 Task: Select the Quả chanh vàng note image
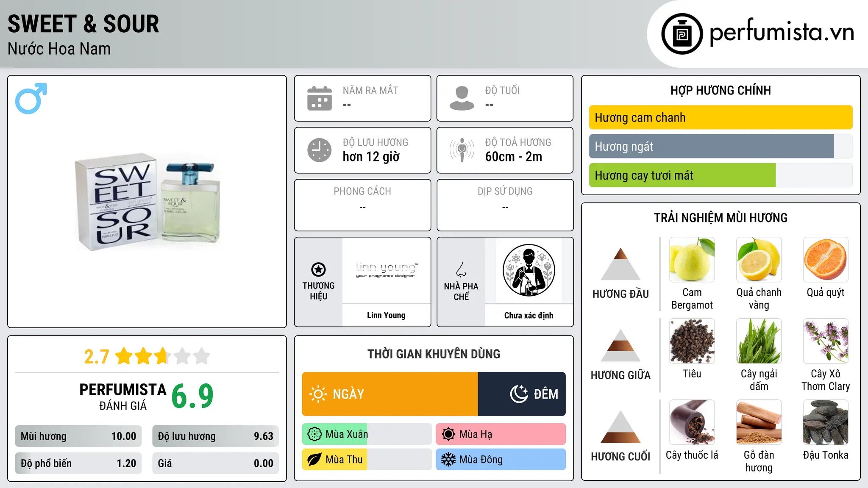pos(759,260)
